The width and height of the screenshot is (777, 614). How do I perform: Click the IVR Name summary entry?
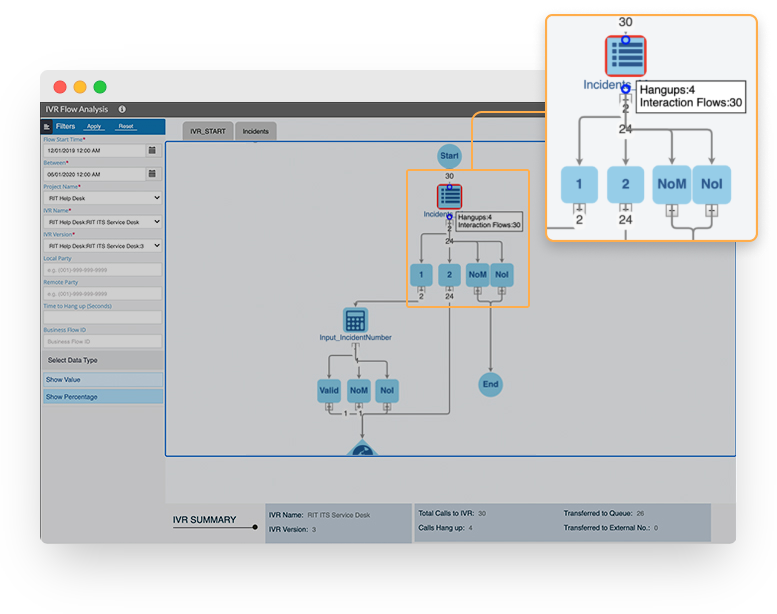click(320, 515)
